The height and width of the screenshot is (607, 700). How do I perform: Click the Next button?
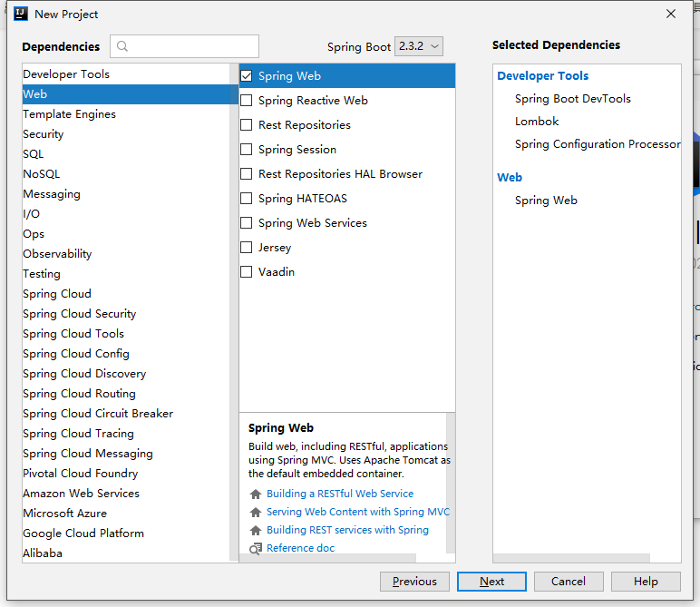click(491, 582)
